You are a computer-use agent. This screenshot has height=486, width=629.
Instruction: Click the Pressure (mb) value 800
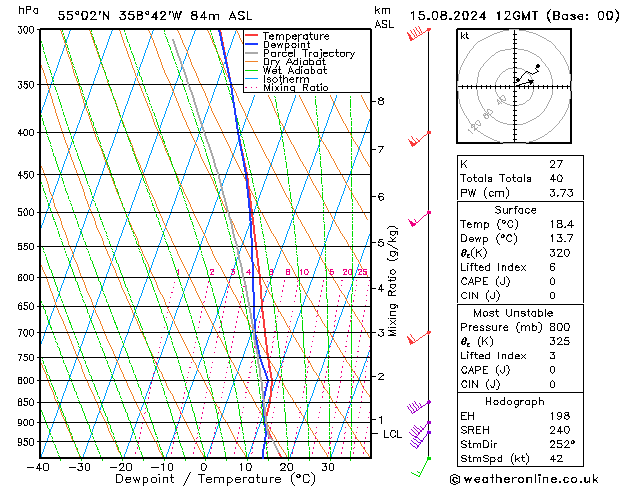[x=560, y=327]
